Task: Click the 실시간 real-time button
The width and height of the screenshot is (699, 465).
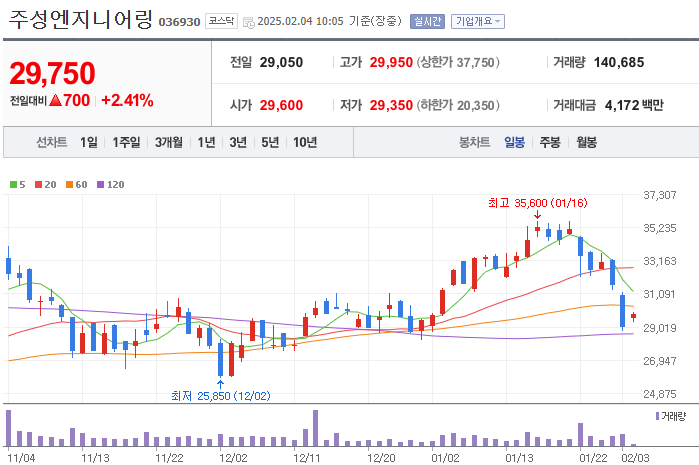Action: (x=427, y=21)
